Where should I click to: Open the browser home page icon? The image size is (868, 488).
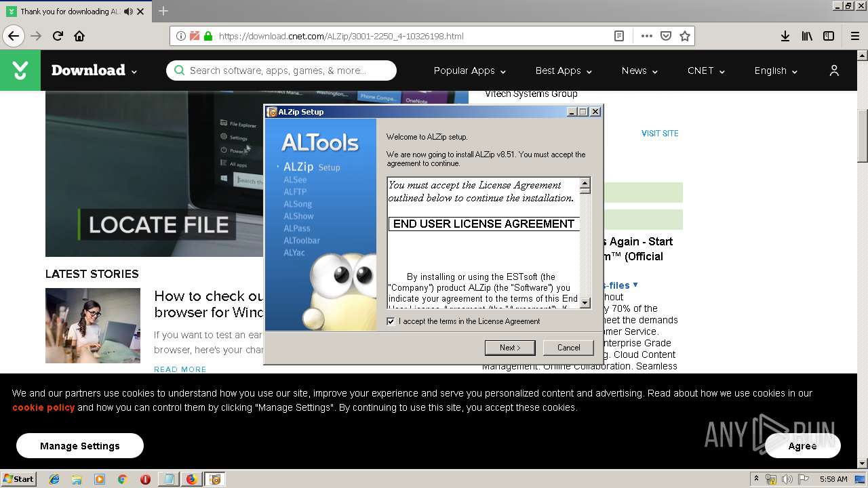(79, 36)
